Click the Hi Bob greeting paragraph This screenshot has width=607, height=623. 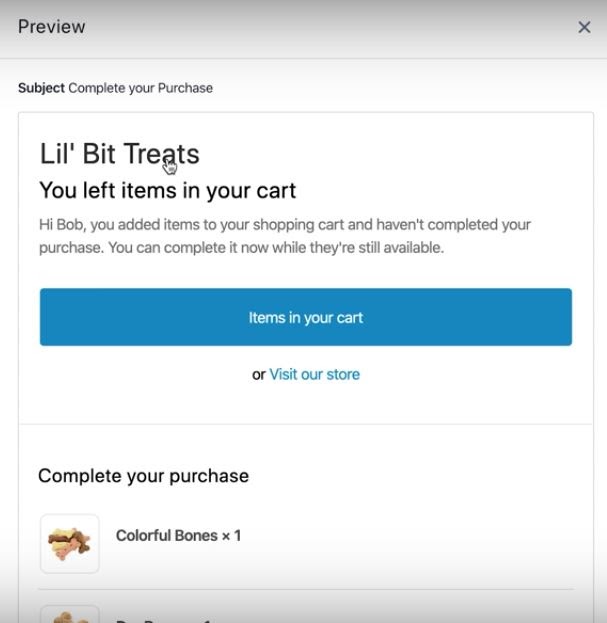tap(284, 225)
